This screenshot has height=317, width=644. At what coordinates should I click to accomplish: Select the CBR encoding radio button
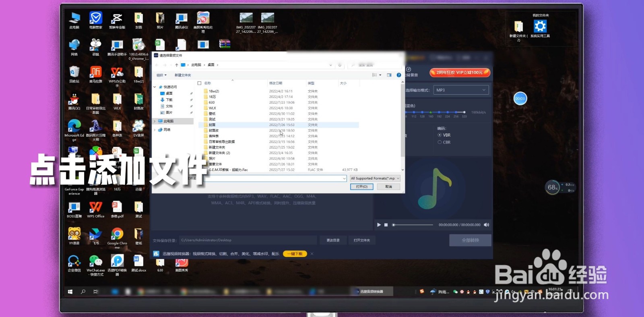(440, 142)
